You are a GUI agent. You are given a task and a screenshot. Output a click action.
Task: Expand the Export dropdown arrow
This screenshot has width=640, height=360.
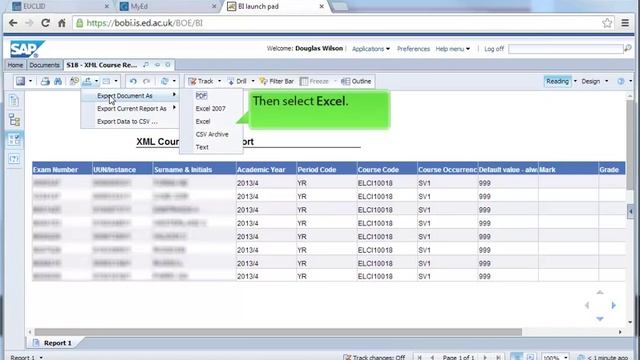pyautogui.click(x=97, y=81)
